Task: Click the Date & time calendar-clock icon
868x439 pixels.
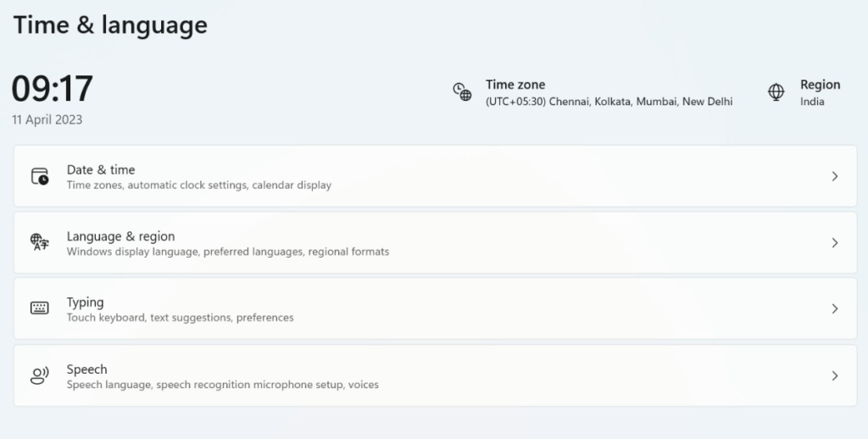Action: click(40, 176)
